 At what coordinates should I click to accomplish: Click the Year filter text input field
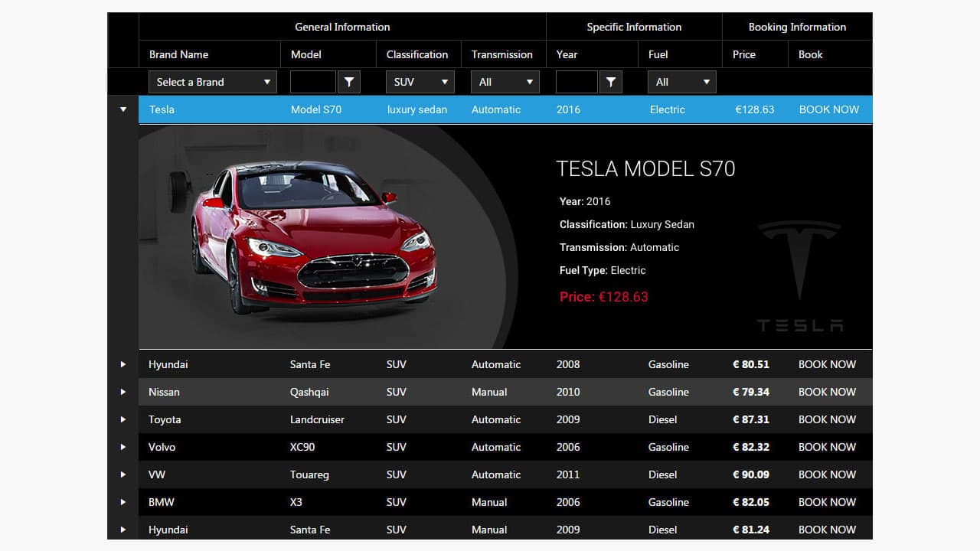click(x=577, y=81)
